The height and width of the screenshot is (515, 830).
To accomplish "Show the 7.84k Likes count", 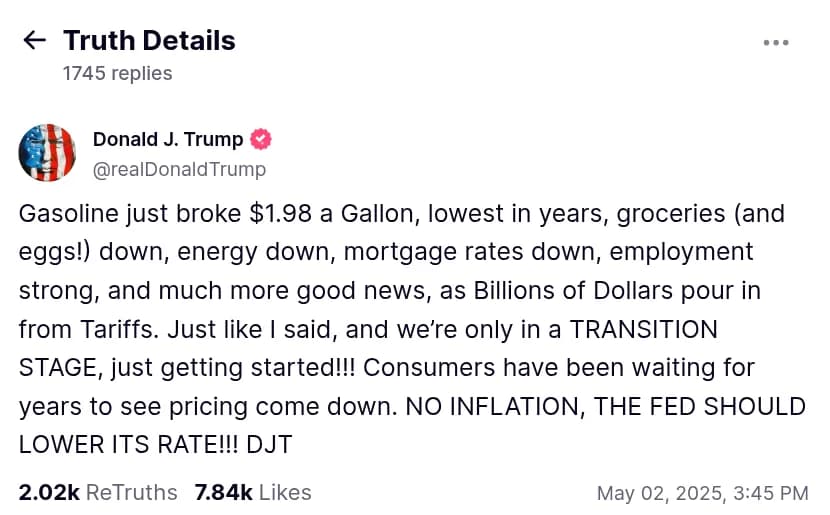I will pos(253,492).
